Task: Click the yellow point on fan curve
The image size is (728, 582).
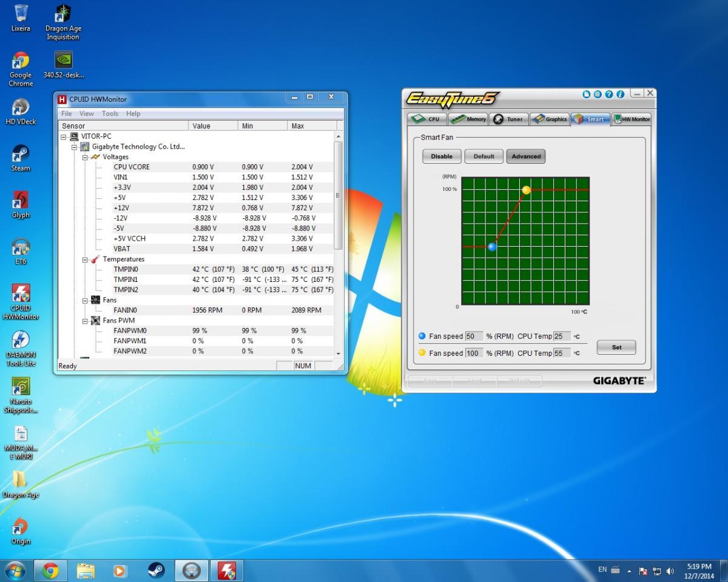Action: point(526,190)
